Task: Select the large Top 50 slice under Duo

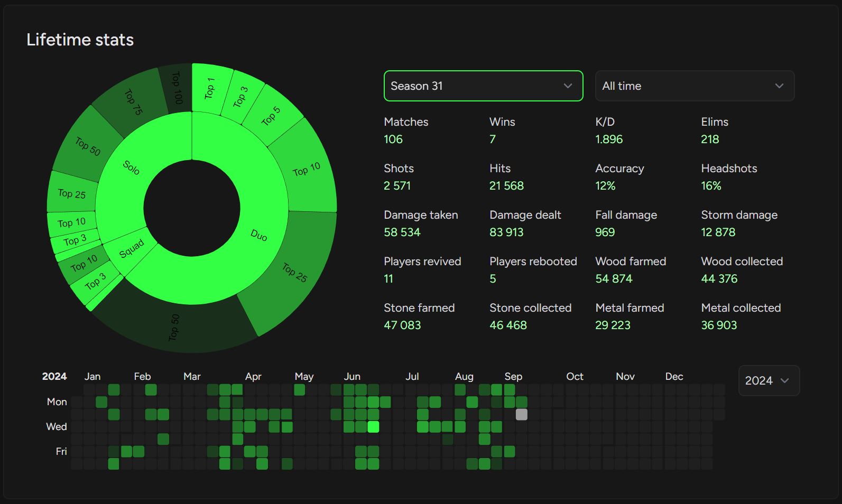Action: point(174,327)
